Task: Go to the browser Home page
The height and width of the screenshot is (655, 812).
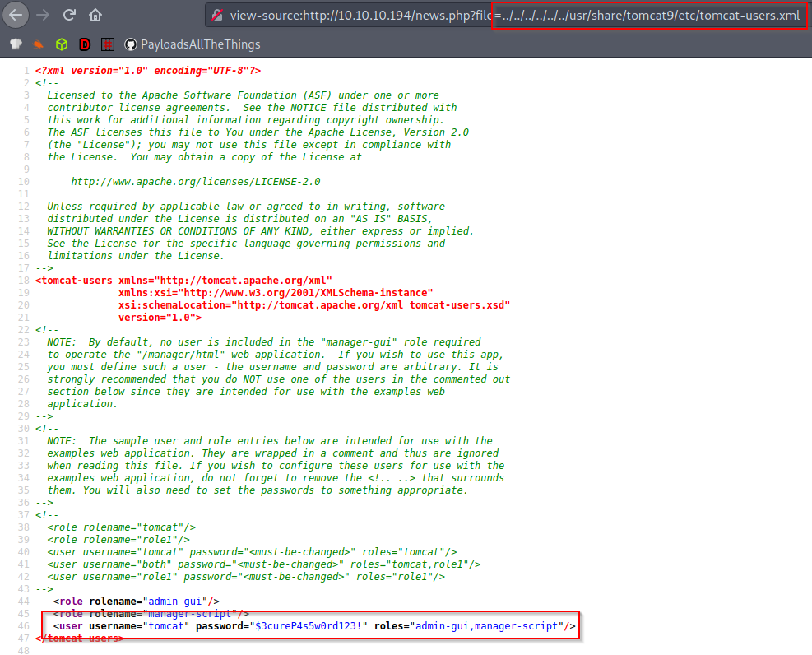Action: (x=96, y=15)
